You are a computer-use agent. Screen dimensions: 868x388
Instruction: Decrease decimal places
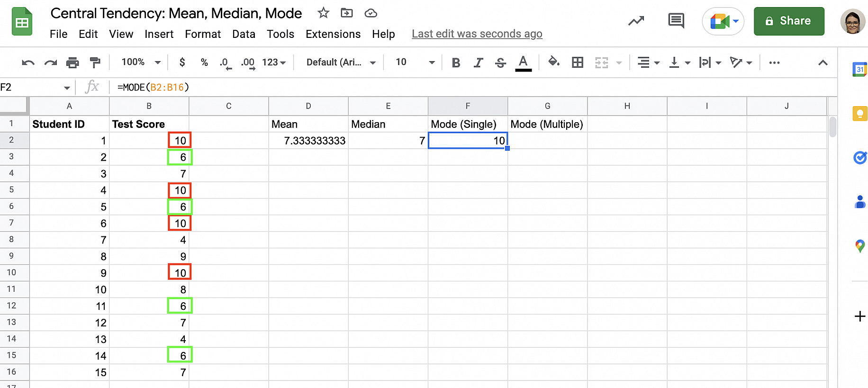click(225, 63)
